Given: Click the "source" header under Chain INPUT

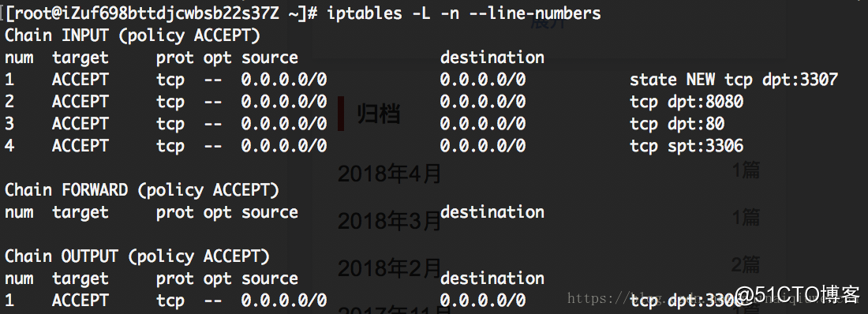Looking at the screenshot, I should coord(270,58).
